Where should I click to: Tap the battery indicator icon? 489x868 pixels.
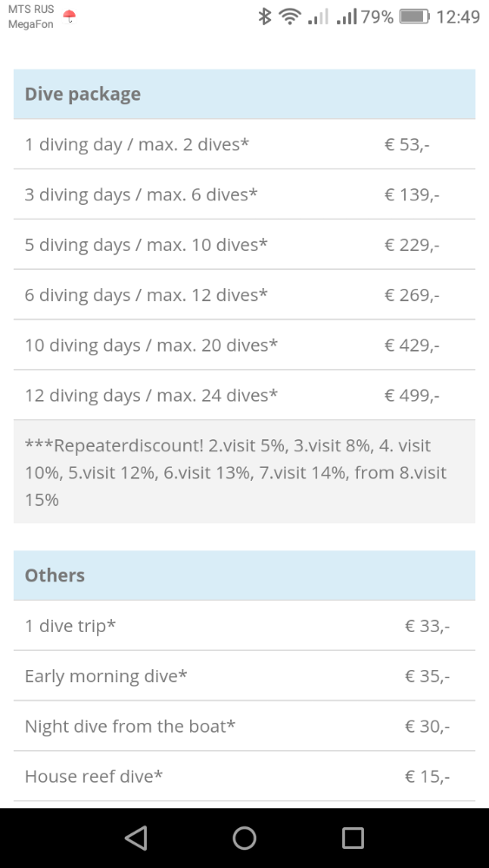[x=414, y=16]
